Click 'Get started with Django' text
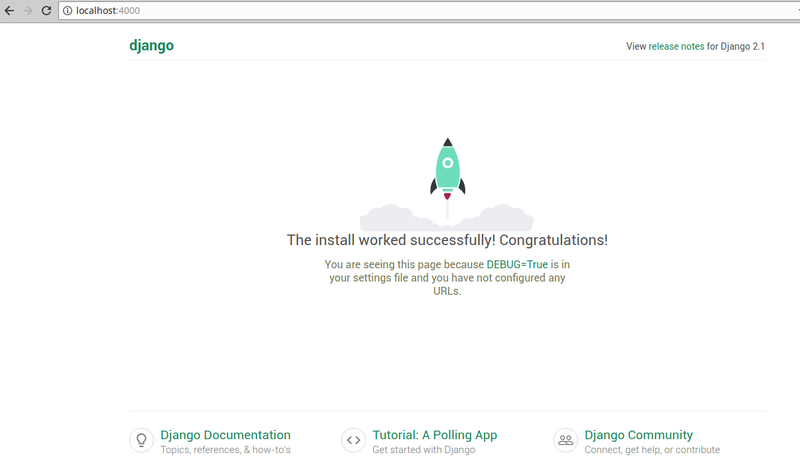The image size is (800, 467). tap(423, 450)
